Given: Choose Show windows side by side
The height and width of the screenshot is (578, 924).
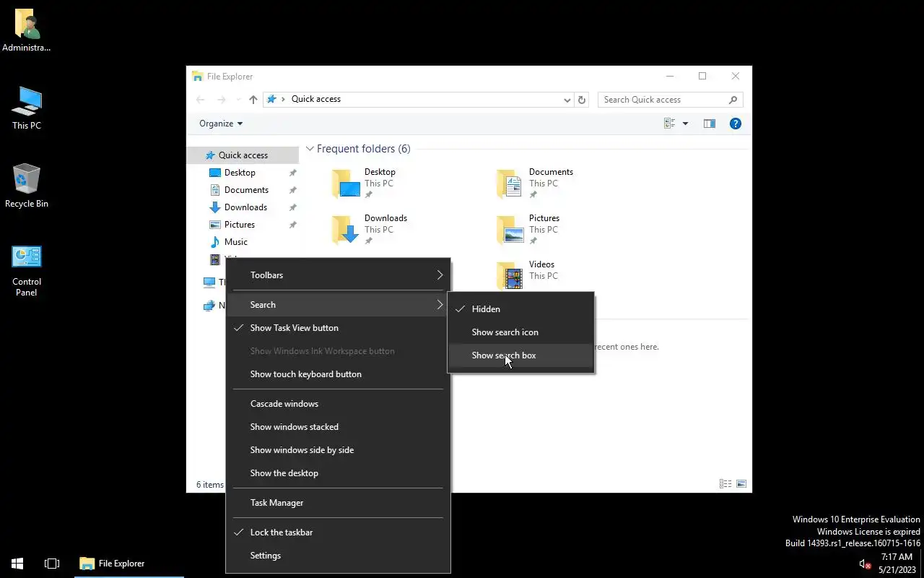Looking at the screenshot, I should click(338, 450).
